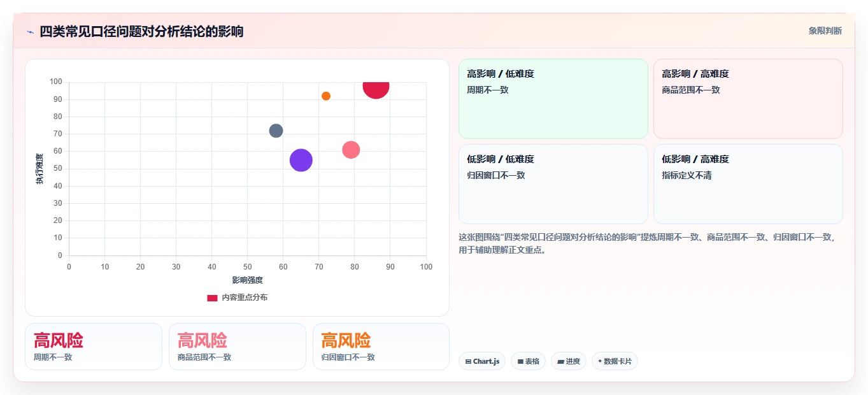This screenshot has height=395, width=868.
Task: Select the gray bubble in the chart
Action: [x=276, y=131]
